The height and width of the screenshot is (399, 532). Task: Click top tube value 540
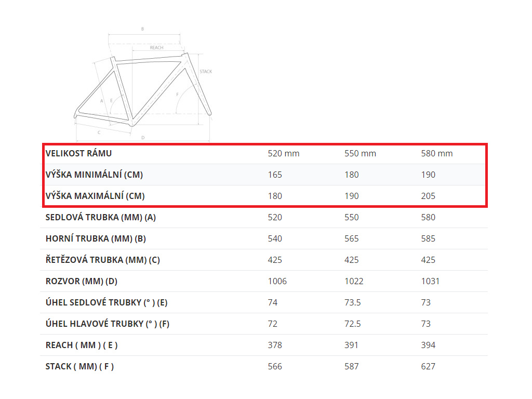point(275,239)
